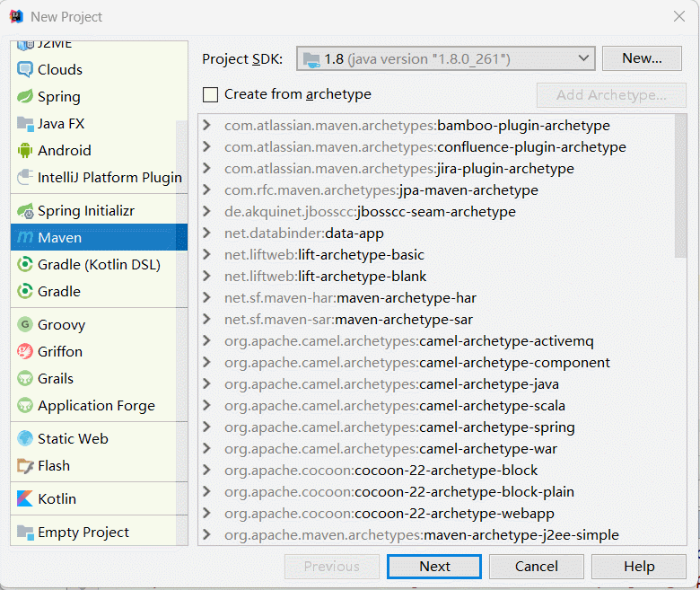
Task: Click the Next button
Action: coord(434,567)
